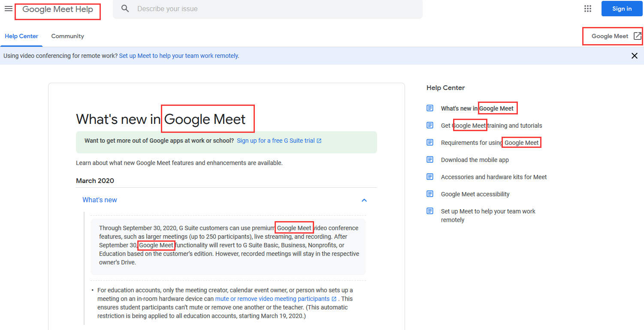Click the For education accounts bullet text
The image size is (644, 330).
point(225,303)
